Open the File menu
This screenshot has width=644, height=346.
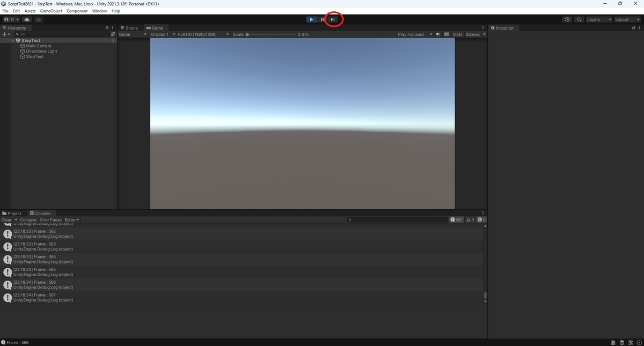5,11
